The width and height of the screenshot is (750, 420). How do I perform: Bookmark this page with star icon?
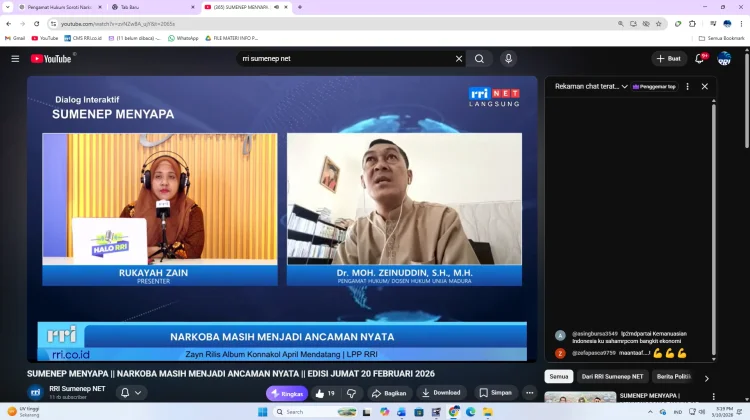coord(659,23)
